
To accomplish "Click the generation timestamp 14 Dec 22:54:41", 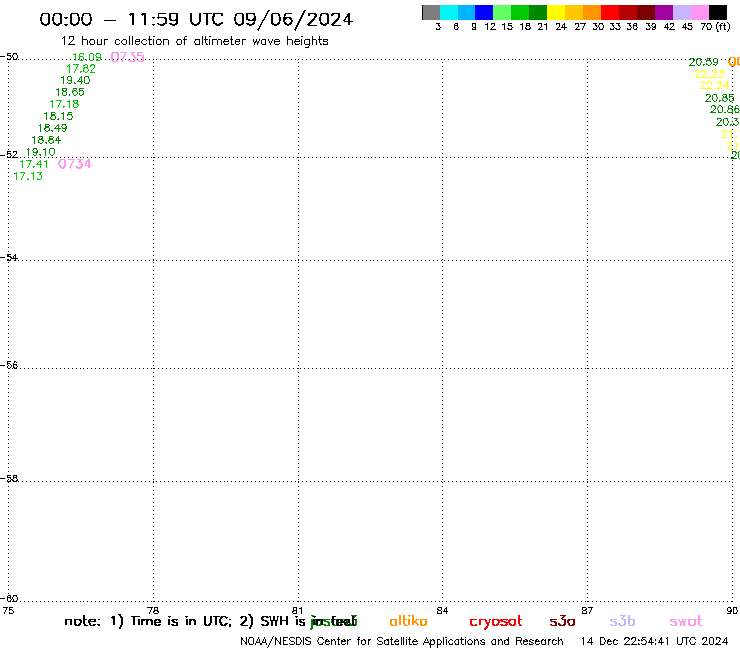I will tap(654, 642).
